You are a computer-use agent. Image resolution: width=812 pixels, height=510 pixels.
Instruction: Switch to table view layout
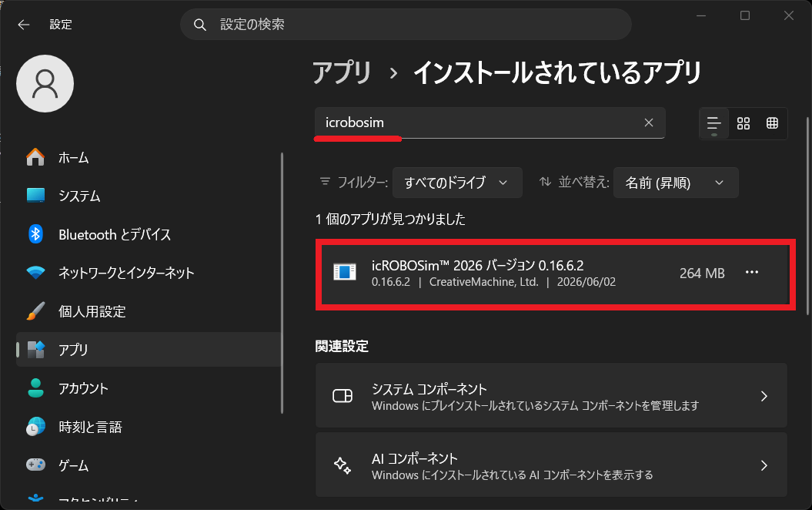[772, 123]
